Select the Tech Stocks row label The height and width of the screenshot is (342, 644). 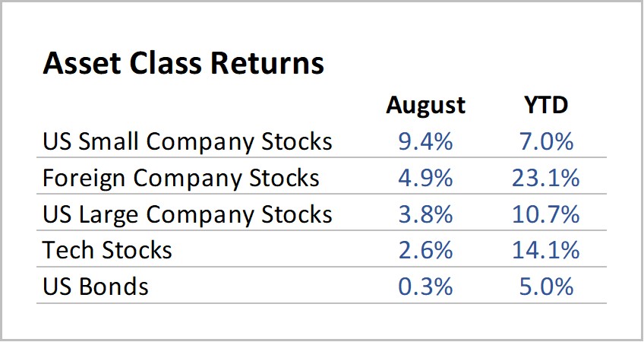coord(108,250)
